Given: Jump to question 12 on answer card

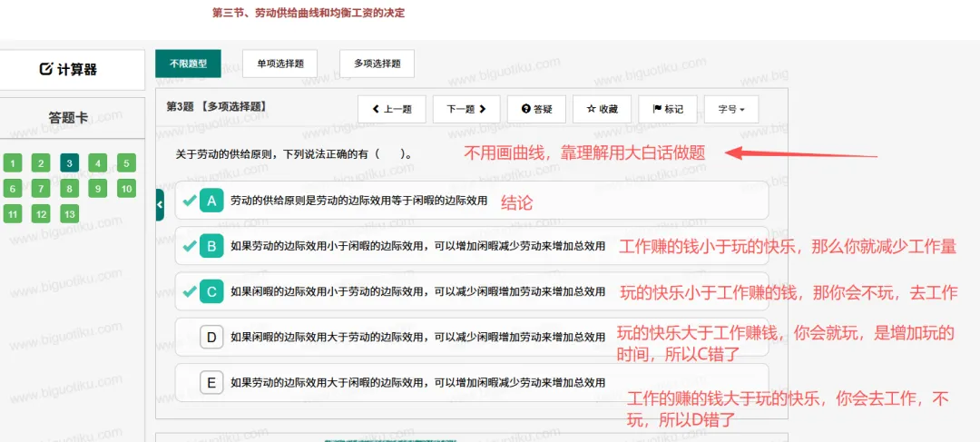Looking at the screenshot, I should 41,214.
